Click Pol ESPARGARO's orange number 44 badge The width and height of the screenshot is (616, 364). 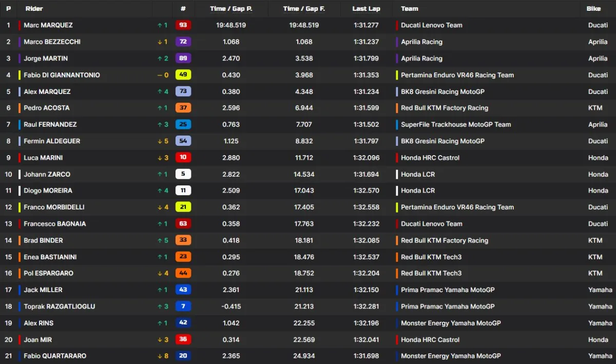[x=183, y=273]
